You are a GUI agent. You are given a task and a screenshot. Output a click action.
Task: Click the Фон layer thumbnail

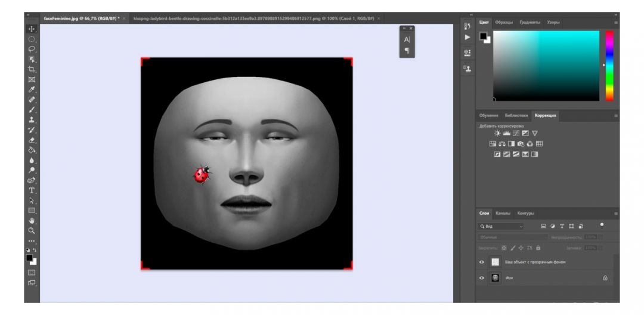(496, 278)
